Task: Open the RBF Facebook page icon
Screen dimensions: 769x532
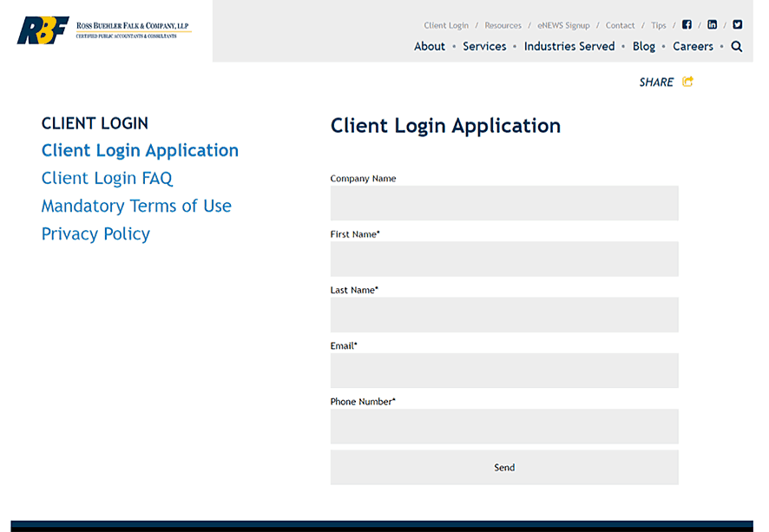Action: pyautogui.click(x=687, y=24)
